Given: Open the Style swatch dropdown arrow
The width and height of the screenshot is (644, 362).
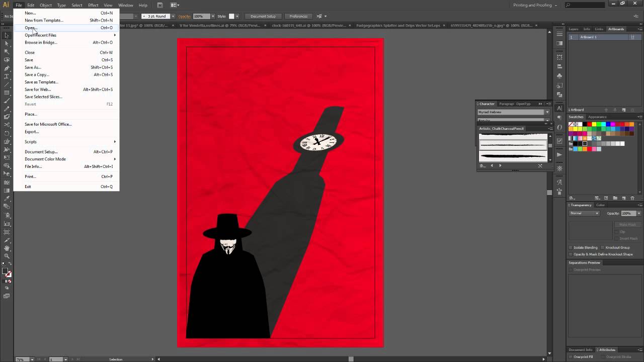Looking at the screenshot, I should (237, 16).
